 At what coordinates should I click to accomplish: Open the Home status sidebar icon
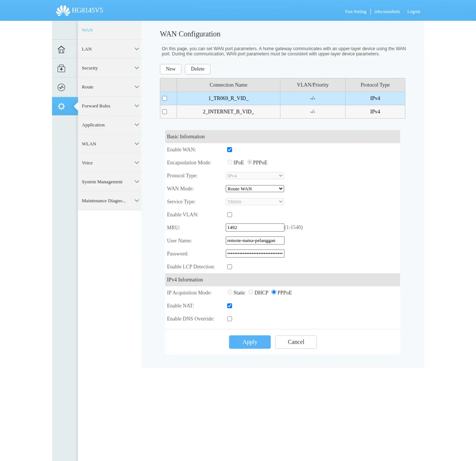[61, 49]
